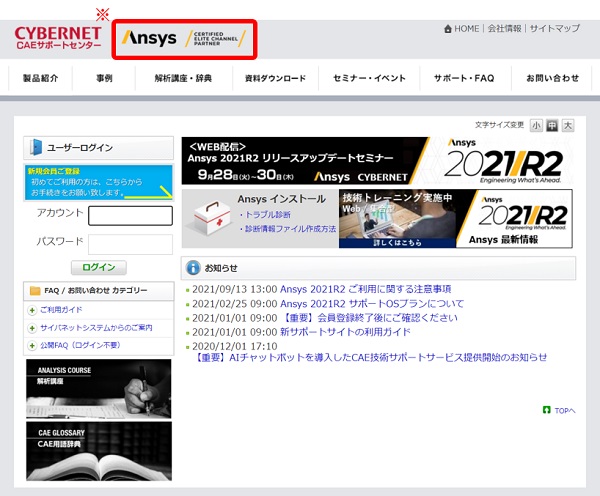Image resolution: width=600 pixels, height=496 pixels.
Task: Open the 診断情報ファイル作成方法 link
Action: 290,229
